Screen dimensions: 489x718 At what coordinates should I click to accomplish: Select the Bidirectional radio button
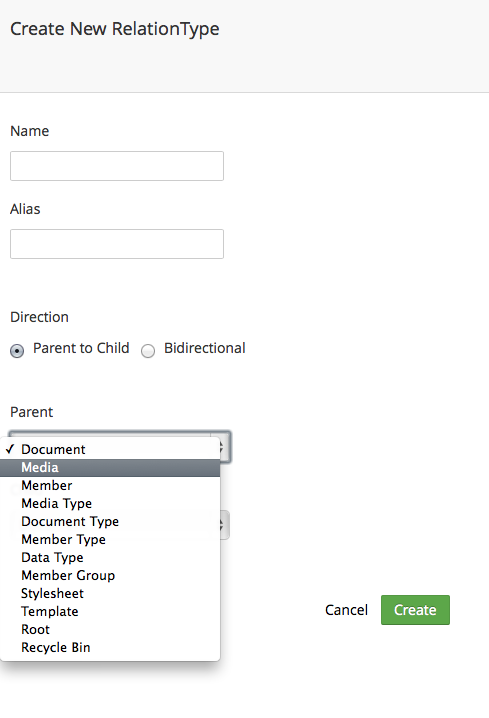148,351
